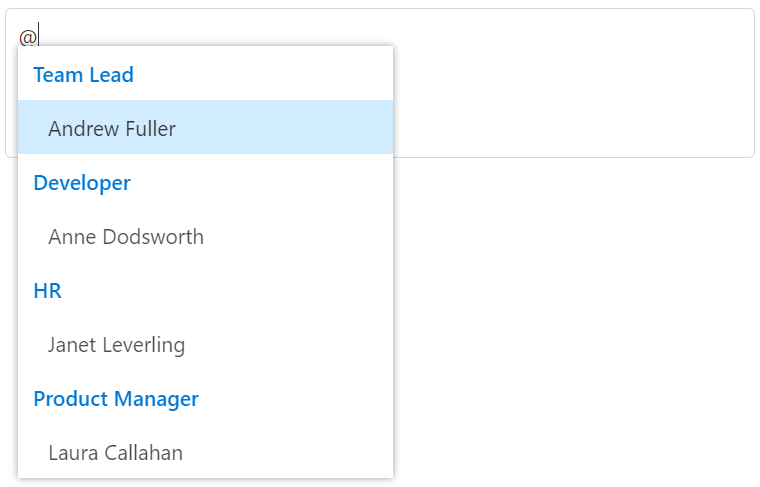The image size is (760, 487).
Task: Choose Anne Dodsworth in the suggestions
Action: [x=126, y=237]
